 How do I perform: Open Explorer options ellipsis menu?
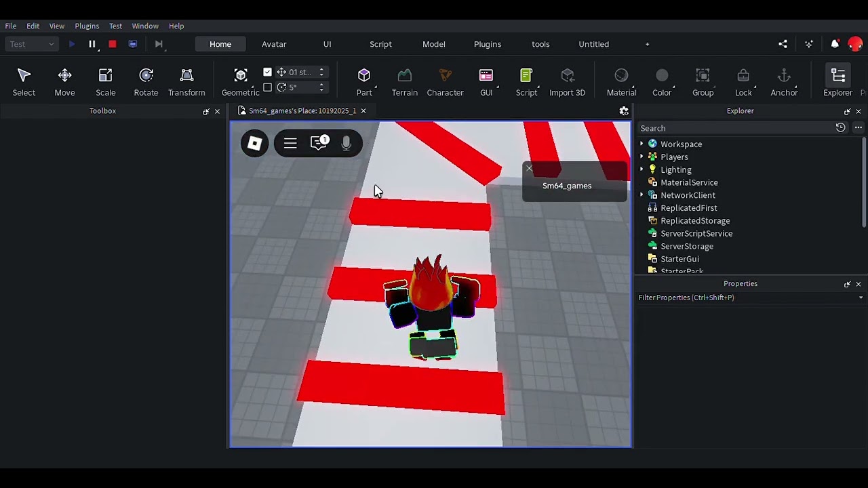point(858,128)
